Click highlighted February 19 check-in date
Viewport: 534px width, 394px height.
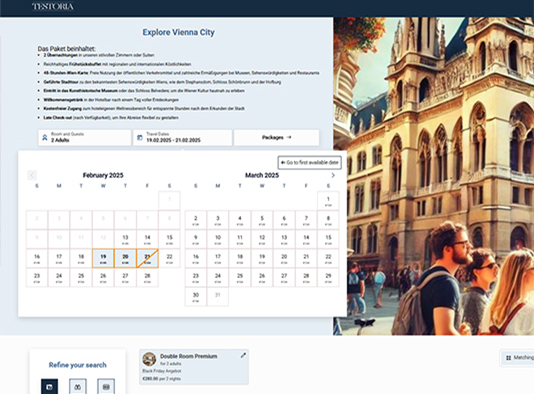coord(103,258)
